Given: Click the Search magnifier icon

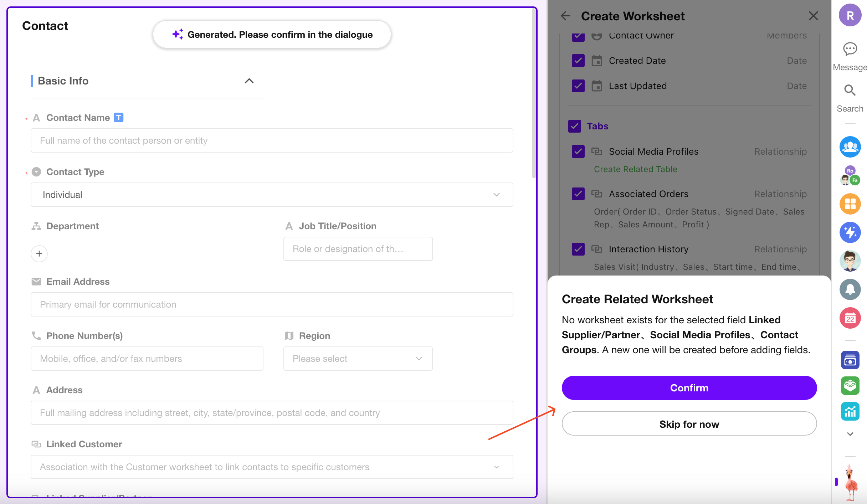Looking at the screenshot, I should click(850, 91).
